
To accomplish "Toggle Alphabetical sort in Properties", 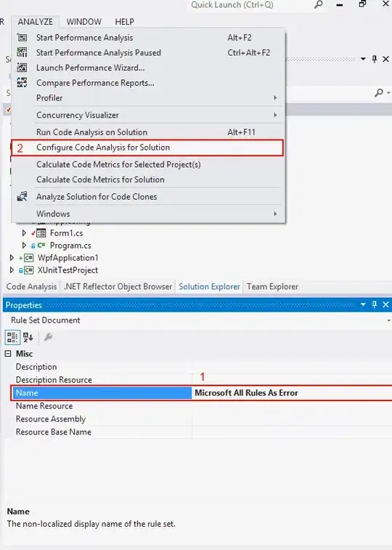I will point(28,337).
